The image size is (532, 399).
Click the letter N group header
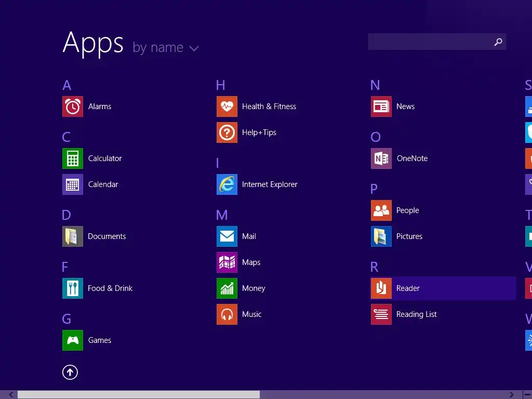pyautogui.click(x=375, y=85)
